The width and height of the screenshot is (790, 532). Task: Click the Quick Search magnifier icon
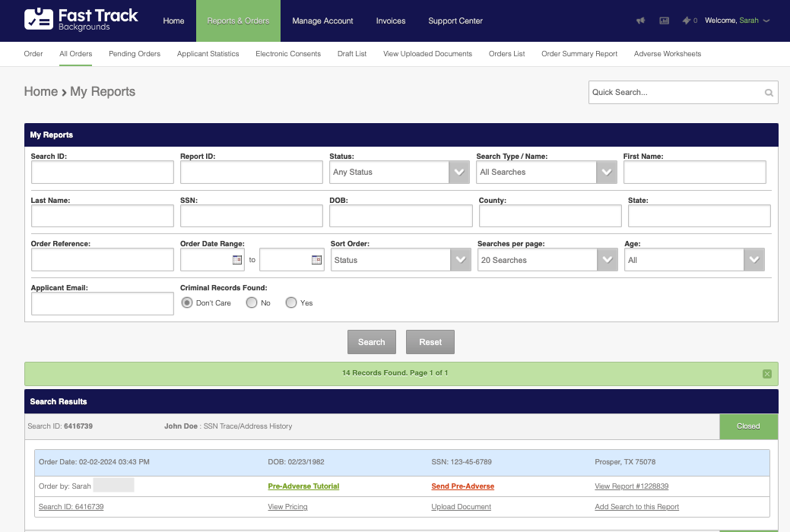(x=769, y=93)
